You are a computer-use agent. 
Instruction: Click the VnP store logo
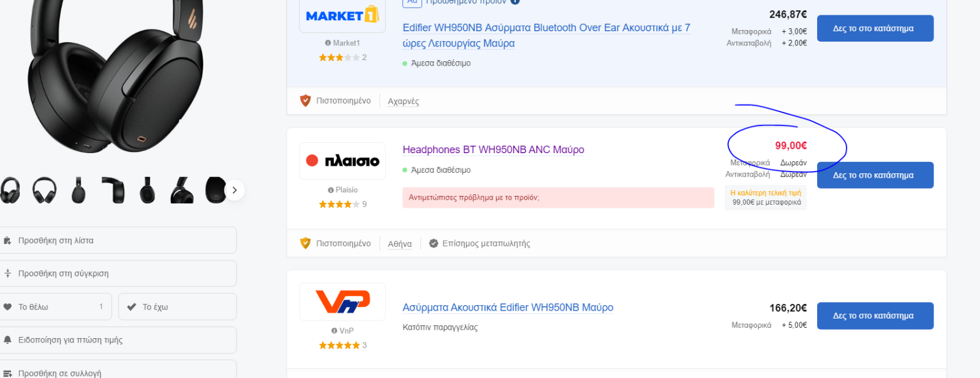(342, 301)
